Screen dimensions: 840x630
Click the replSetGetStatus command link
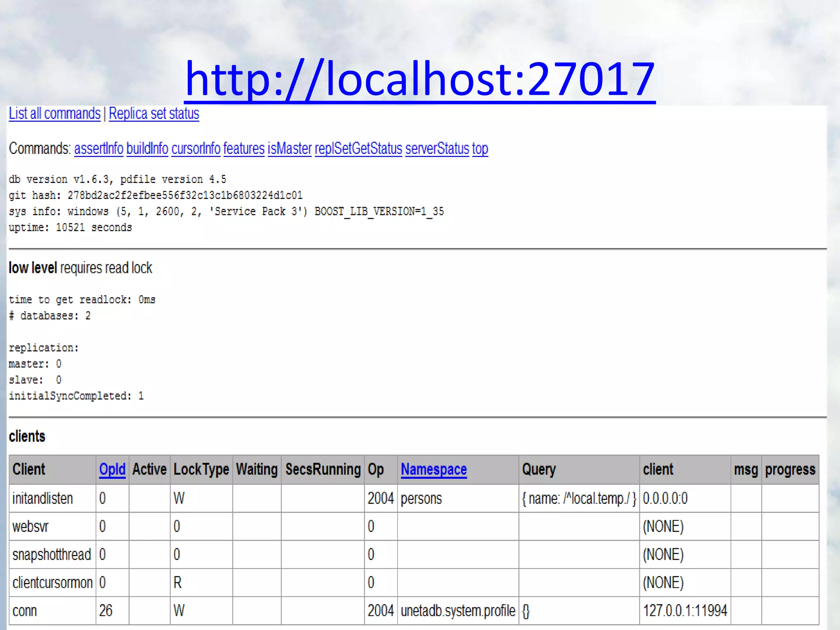pyautogui.click(x=358, y=148)
